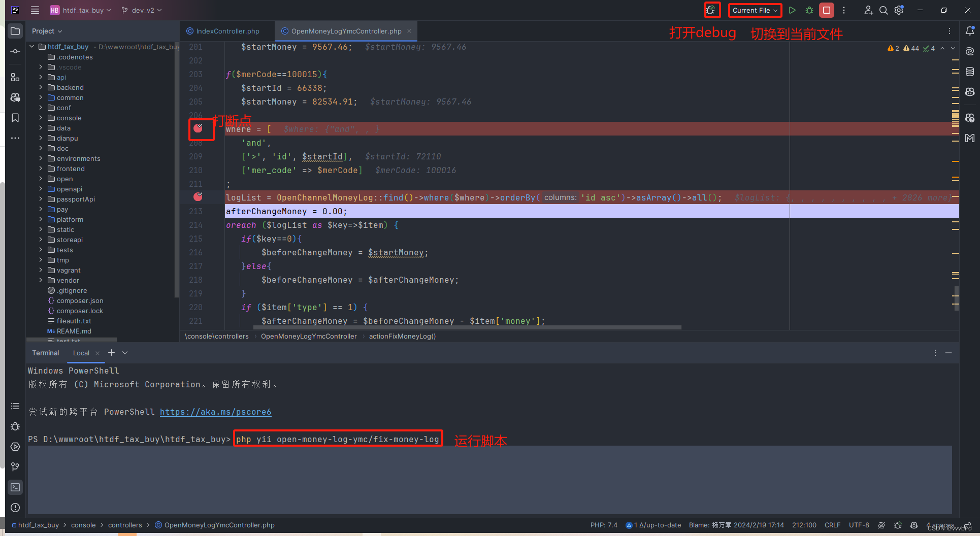
Task: Run the current file with the play icon
Action: (x=793, y=10)
